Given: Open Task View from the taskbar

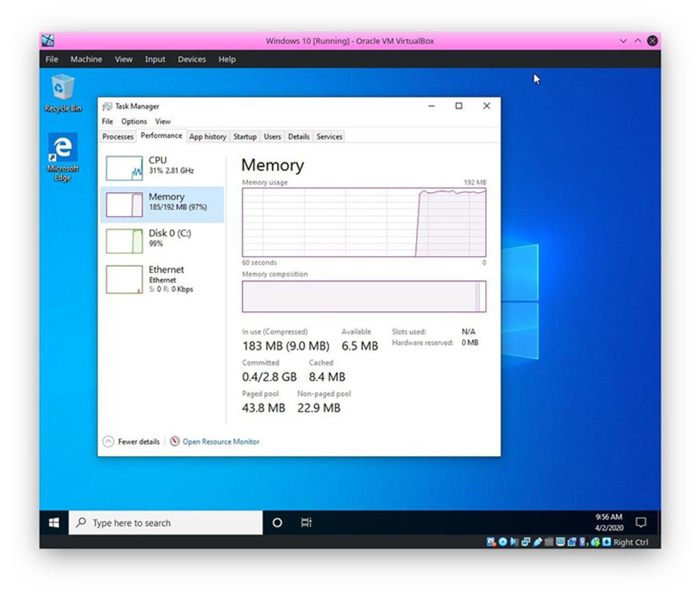Looking at the screenshot, I should pyautogui.click(x=306, y=522).
